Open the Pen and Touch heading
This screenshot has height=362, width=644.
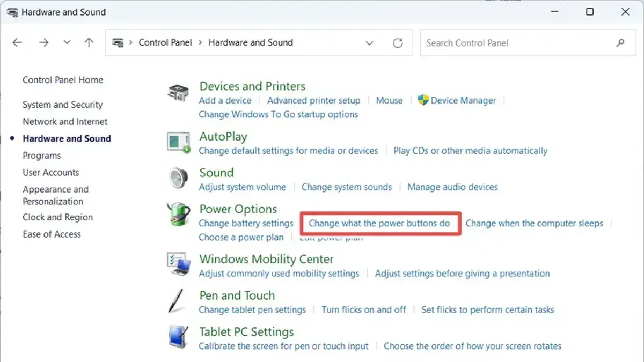click(x=237, y=295)
